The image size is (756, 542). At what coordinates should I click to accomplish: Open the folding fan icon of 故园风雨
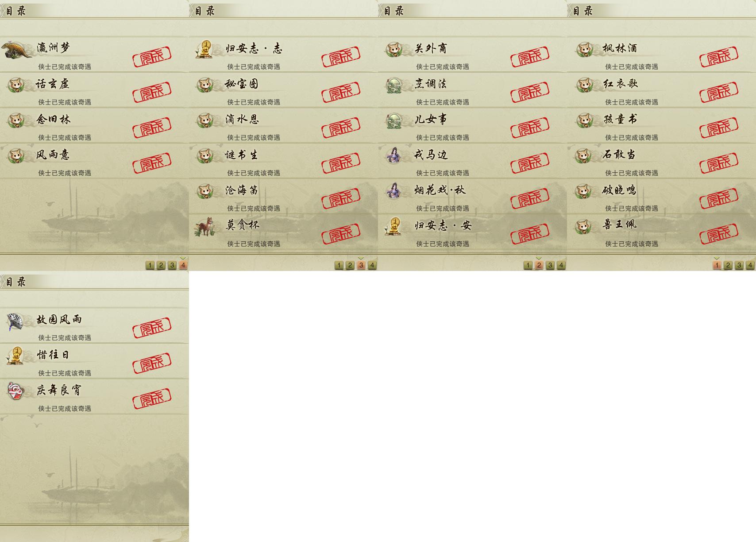click(16, 321)
